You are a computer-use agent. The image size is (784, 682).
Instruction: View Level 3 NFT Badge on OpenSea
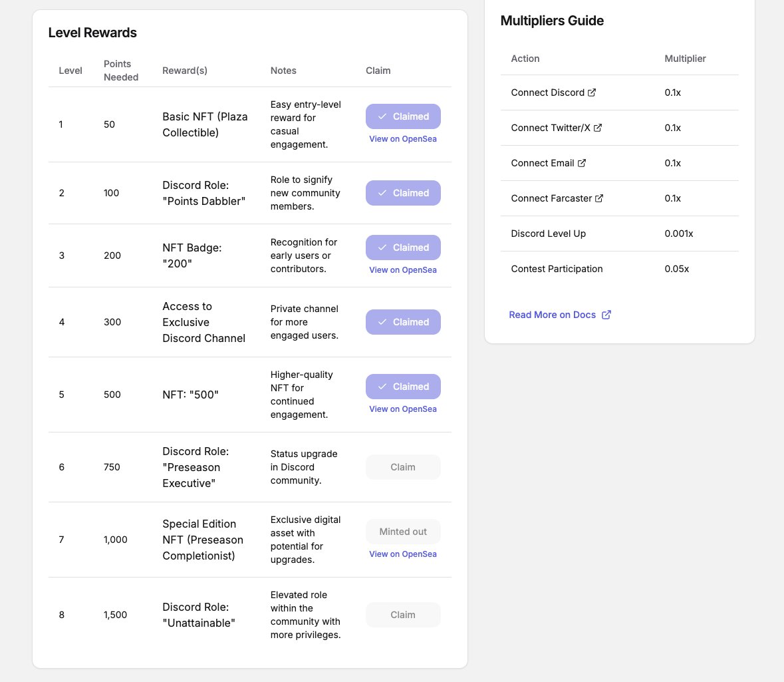point(403,270)
